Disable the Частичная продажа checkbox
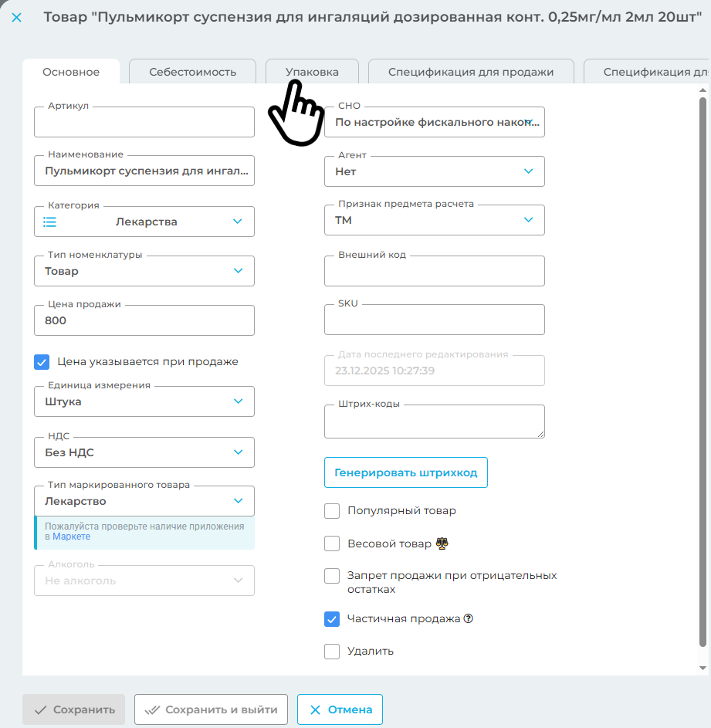Image resolution: width=711 pixels, height=728 pixels. pos(332,618)
